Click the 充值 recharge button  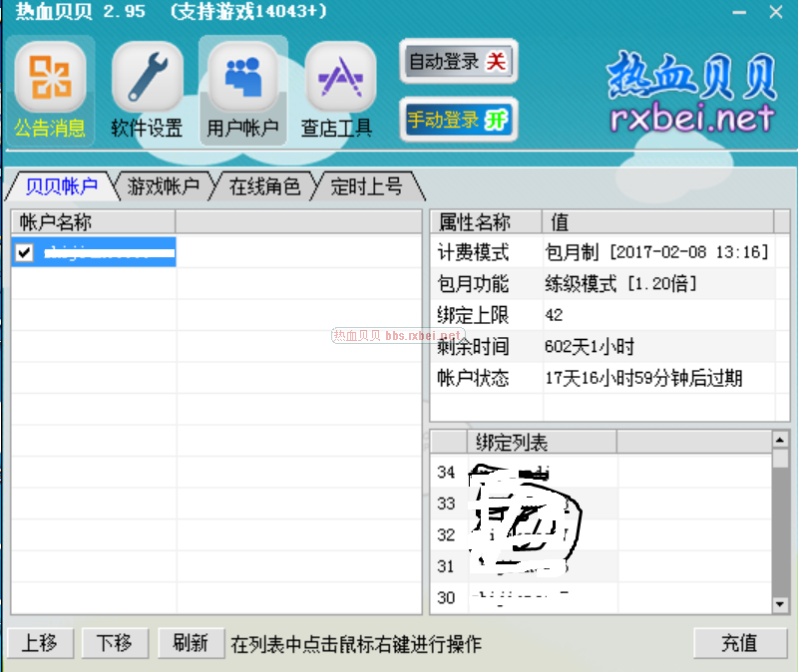pos(739,643)
